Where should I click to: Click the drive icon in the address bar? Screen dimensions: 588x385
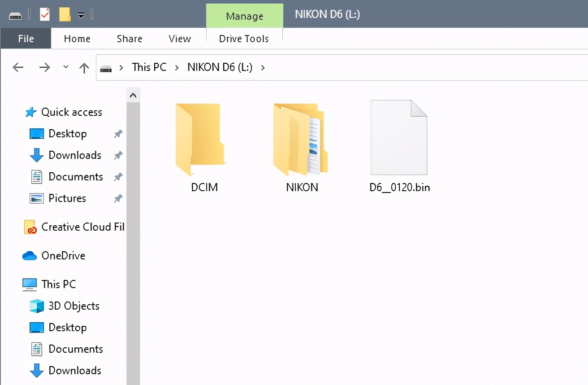pyautogui.click(x=106, y=68)
